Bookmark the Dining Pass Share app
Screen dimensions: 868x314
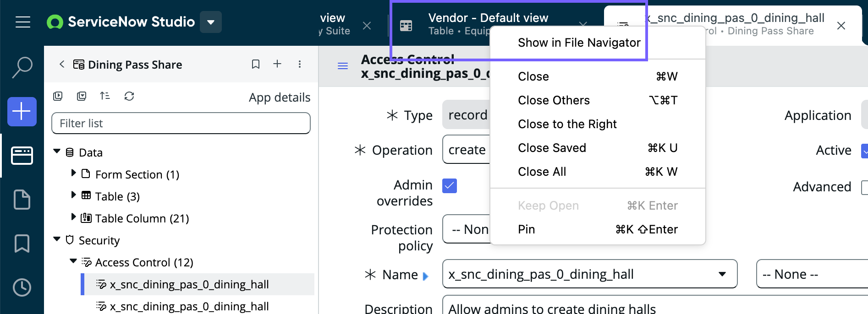tap(256, 64)
